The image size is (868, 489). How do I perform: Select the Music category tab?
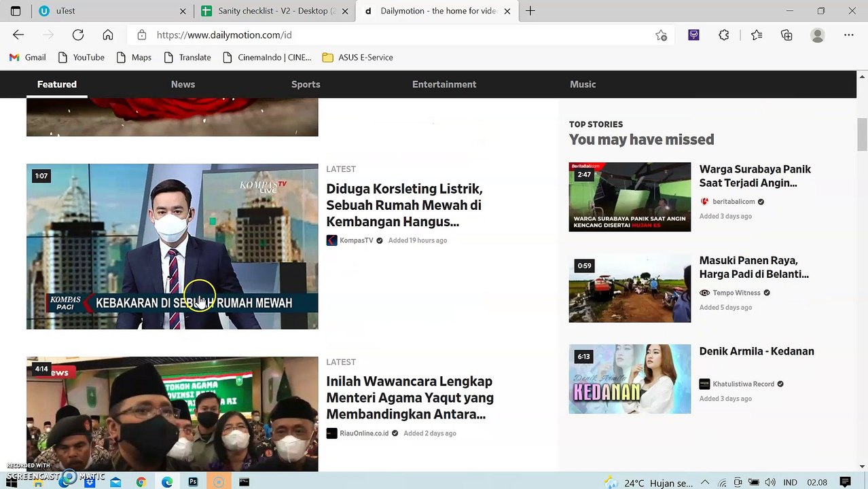point(583,84)
